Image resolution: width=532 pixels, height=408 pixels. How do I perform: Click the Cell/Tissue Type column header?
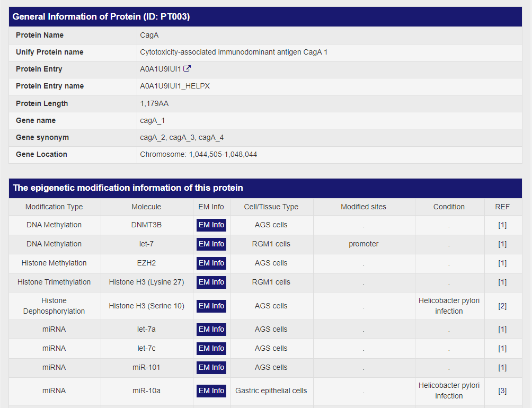[271, 207]
